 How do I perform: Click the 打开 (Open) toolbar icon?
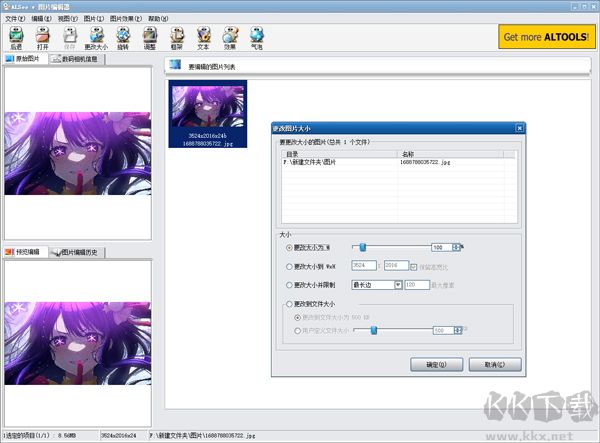coord(43,36)
